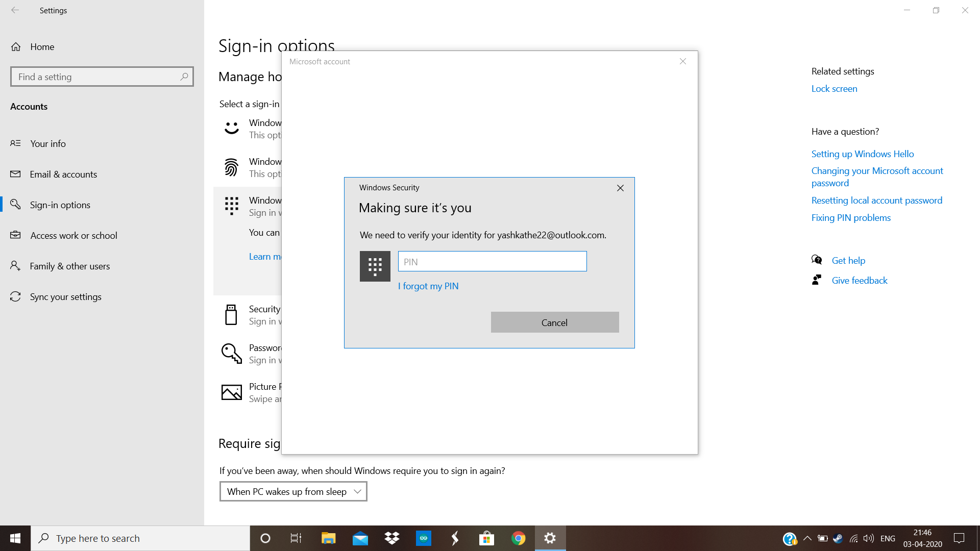
Task: Expand the When PC wakes up from sleep dropdown
Action: [293, 491]
